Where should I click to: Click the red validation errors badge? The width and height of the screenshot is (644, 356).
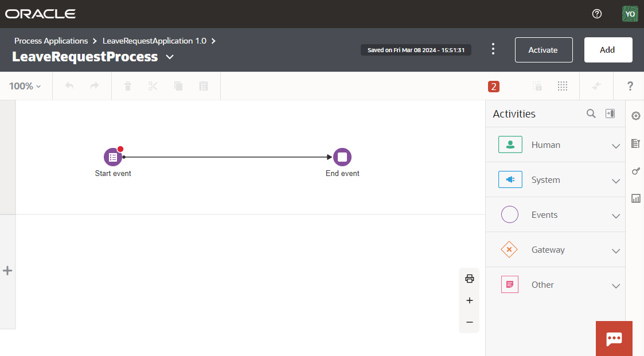click(493, 87)
